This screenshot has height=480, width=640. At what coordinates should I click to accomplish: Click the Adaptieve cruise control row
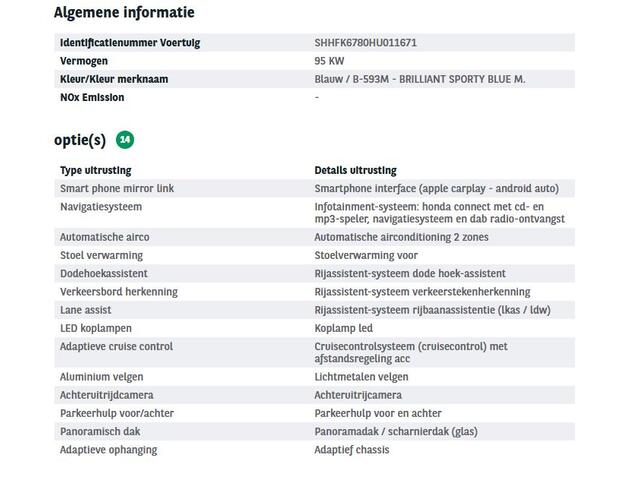(x=314, y=352)
